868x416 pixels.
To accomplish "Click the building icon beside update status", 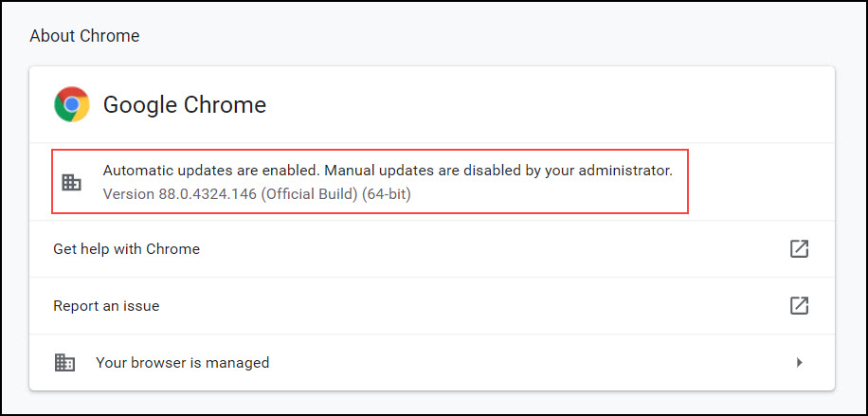I will pos(71,182).
